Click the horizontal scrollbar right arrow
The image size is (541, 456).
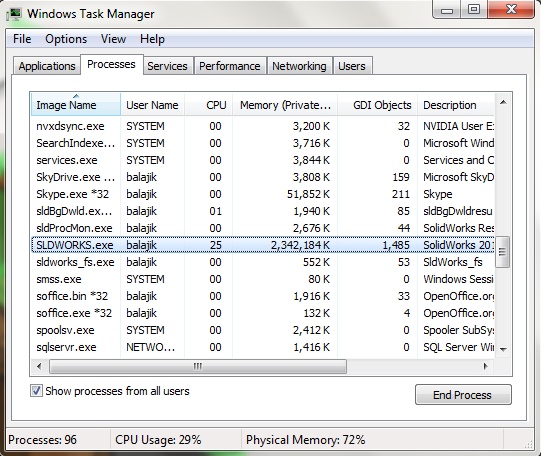(x=486, y=366)
